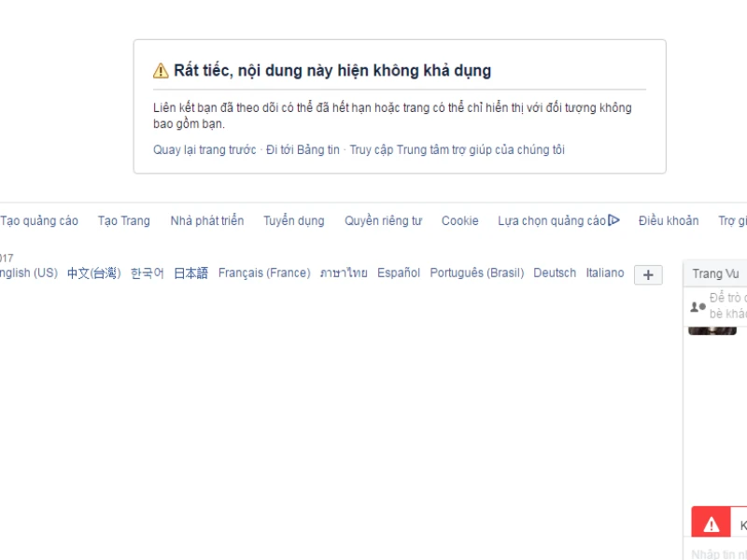
Task: Open the 'Trang Vu' chat header
Action: click(x=715, y=273)
